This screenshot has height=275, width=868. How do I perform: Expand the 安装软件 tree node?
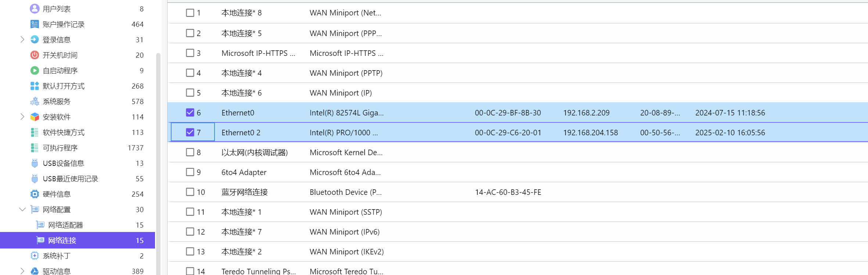22,117
